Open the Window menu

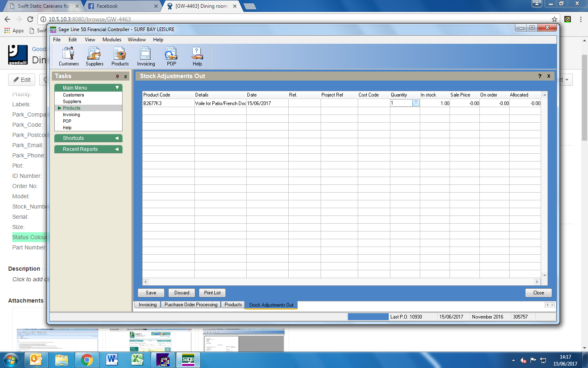coord(137,40)
